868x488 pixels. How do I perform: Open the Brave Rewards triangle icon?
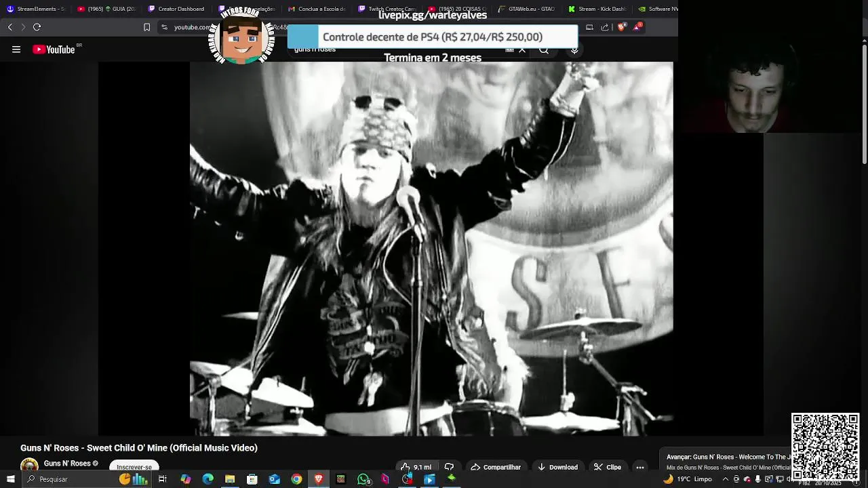pos(637,27)
